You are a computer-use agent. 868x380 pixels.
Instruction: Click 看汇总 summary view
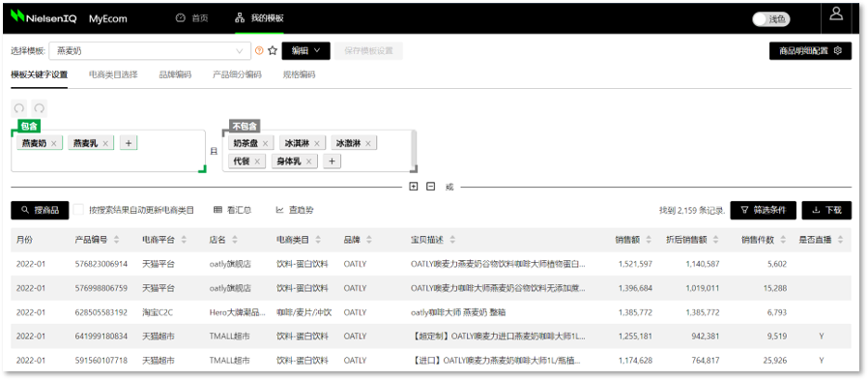pos(233,210)
